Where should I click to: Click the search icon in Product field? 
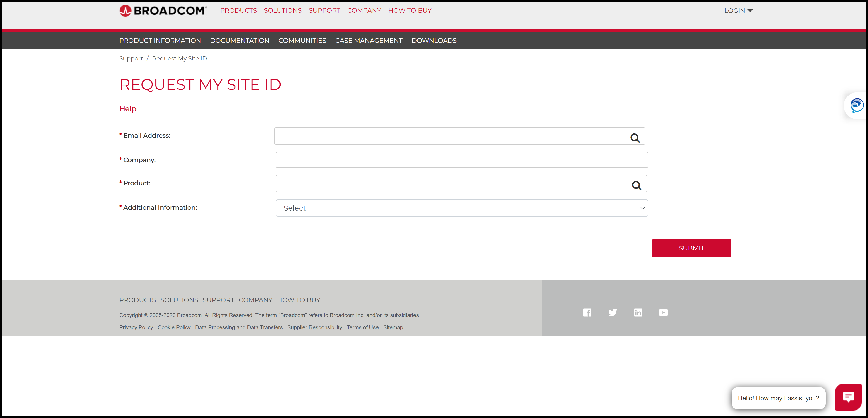[x=637, y=185]
